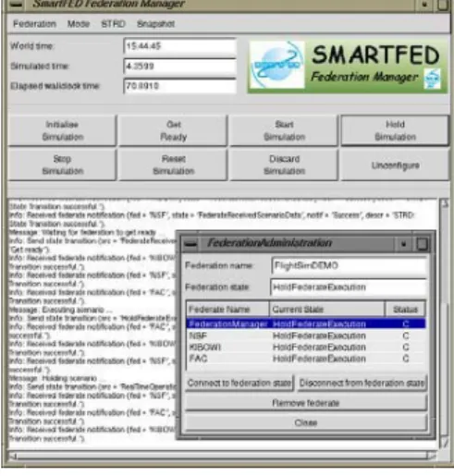Screen dimensions: 454x476
Task: Click the Status column header
Action: [x=405, y=310]
